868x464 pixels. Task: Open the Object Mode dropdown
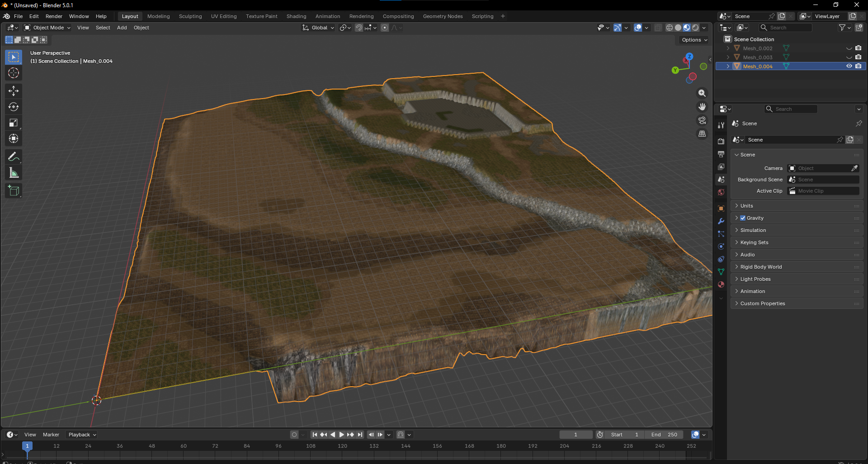47,28
